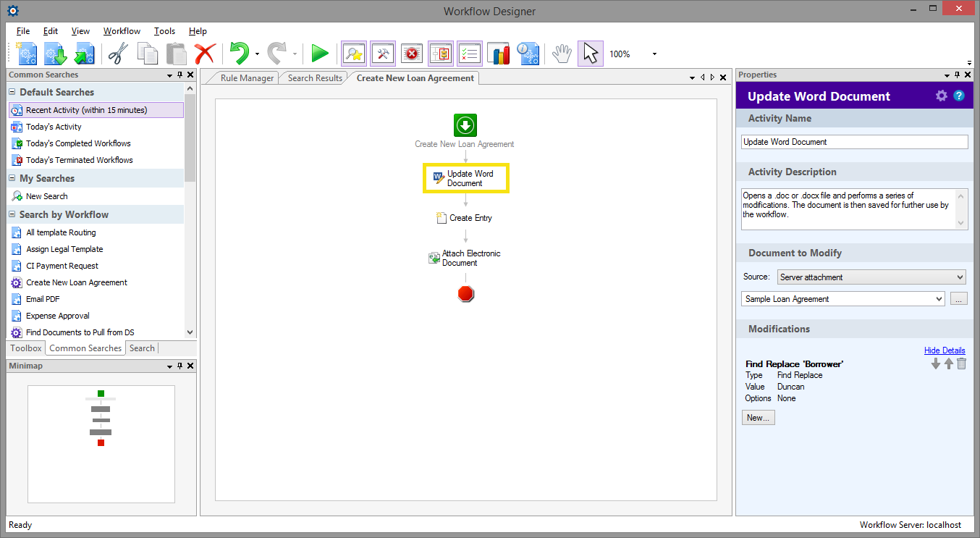Click the Activity Name input field
The height and width of the screenshot is (538, 980).
click(x=855, y=142)
